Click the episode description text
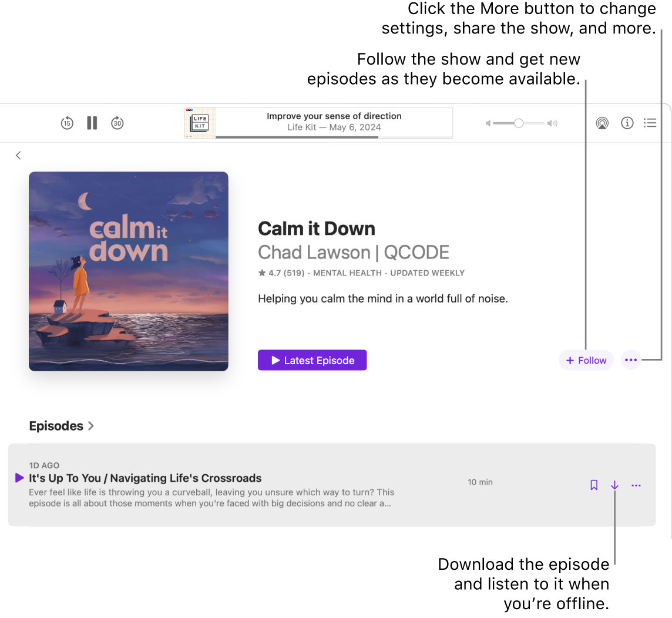The image size is (672, 618). pyautogui.click(x=211, y=498)
